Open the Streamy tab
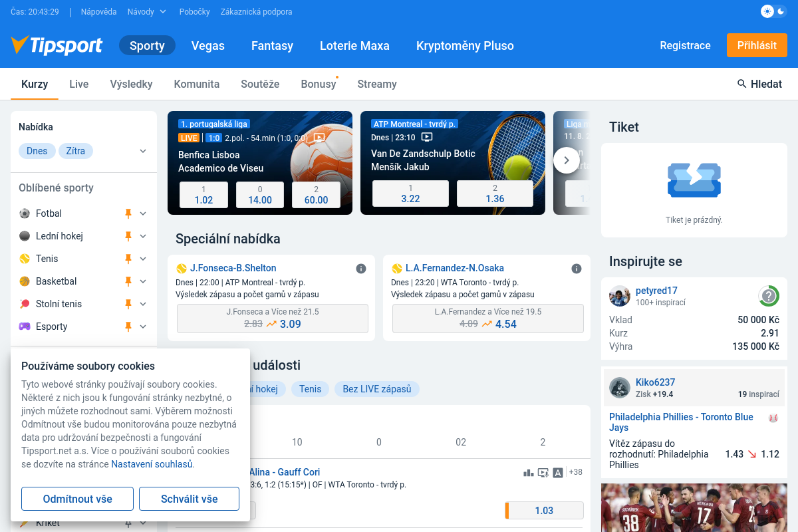Viewport: 798px width, 532px height. click(377, 84)
